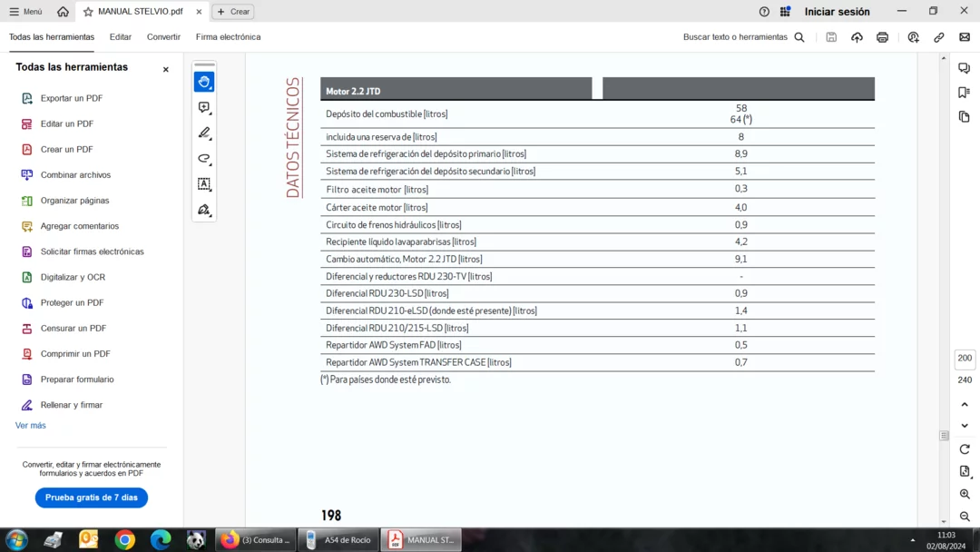The image size is (980, 552).
Task: Open the Firma electrónica tab
Action: click(x=228, y=37)
